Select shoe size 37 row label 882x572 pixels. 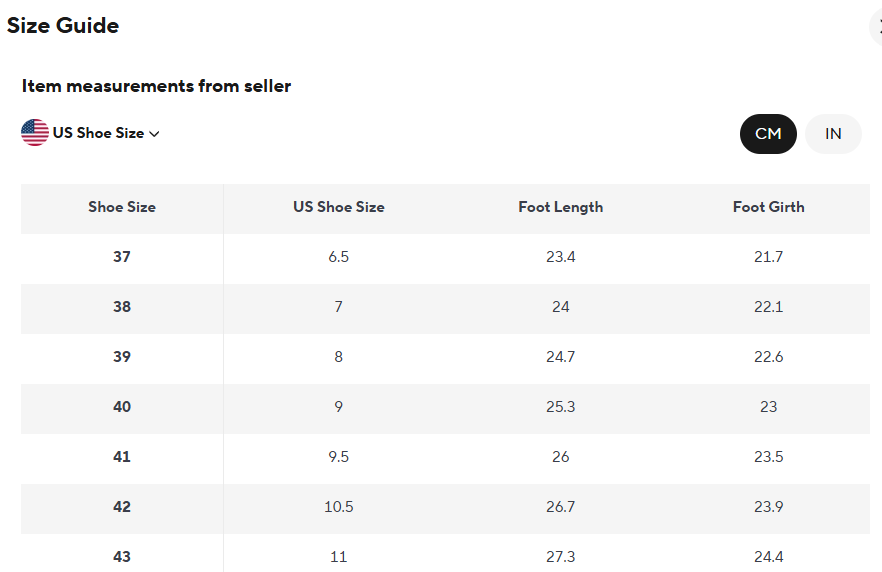(122, 257)
